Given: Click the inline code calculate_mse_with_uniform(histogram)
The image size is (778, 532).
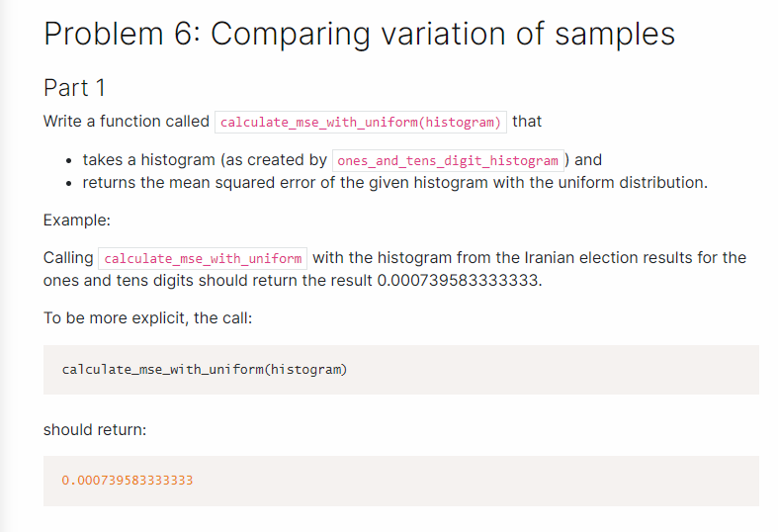Looking at the screenshot, I should coord(361,123).
